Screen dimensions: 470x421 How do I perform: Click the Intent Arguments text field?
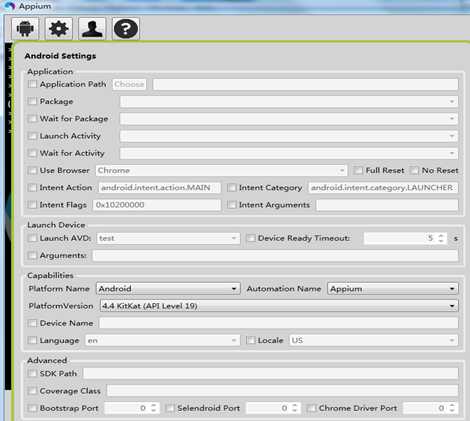(387, 205)
